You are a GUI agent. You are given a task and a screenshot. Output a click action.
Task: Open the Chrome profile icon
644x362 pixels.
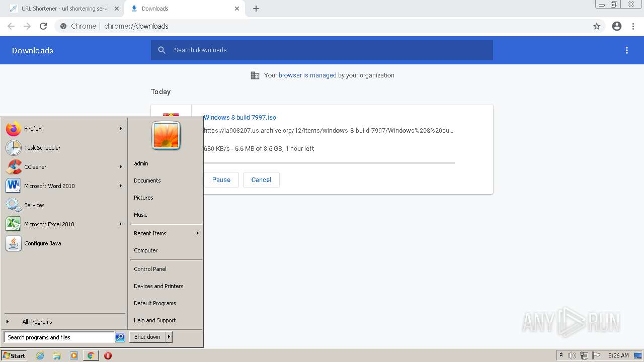pos(617,26)
